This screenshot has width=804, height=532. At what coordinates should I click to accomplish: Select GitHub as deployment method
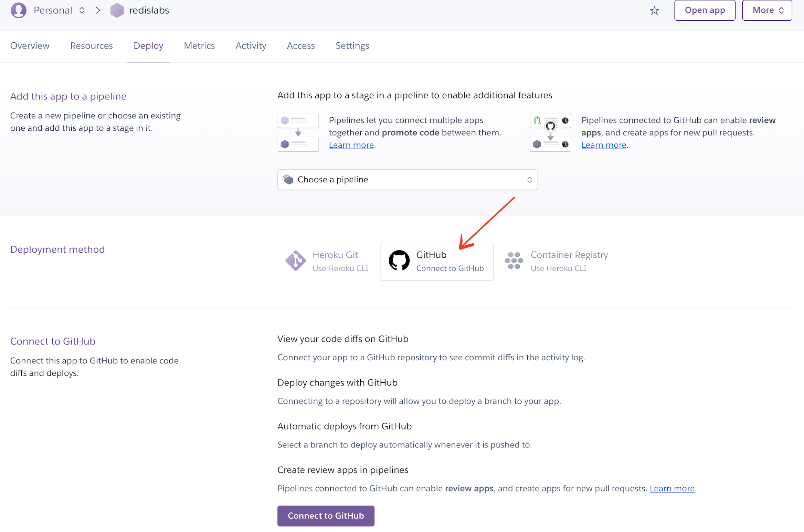pyautogui.click(x=437, y=261)
